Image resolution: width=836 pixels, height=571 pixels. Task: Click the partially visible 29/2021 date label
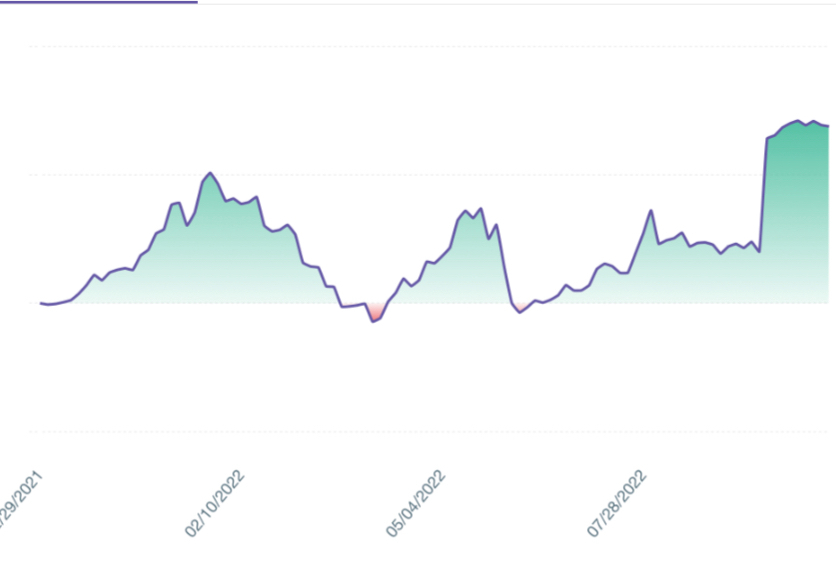pos(20,499)
